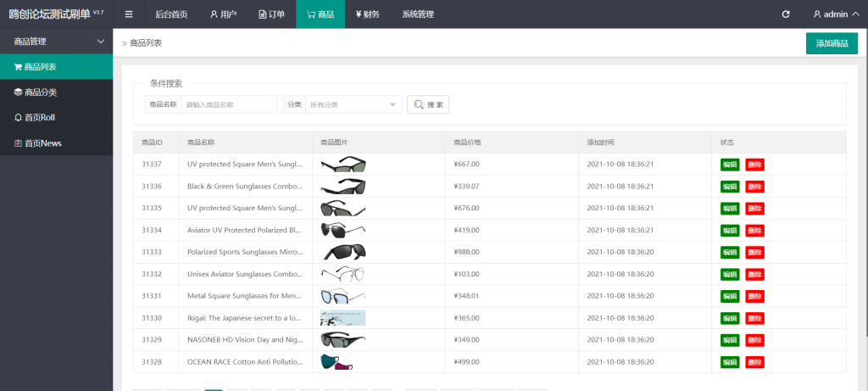Collapse the 商品管理 sidebar group
Viewport: 868px width, 391px height.
[57, 42]
